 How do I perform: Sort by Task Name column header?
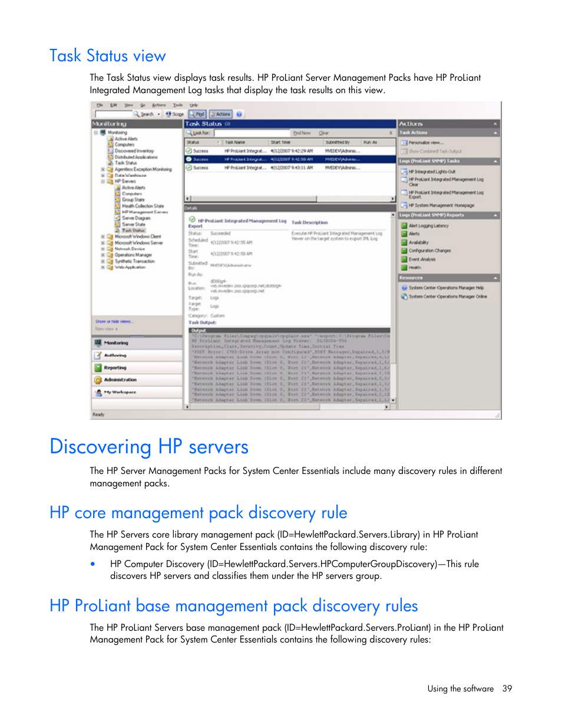245,142
